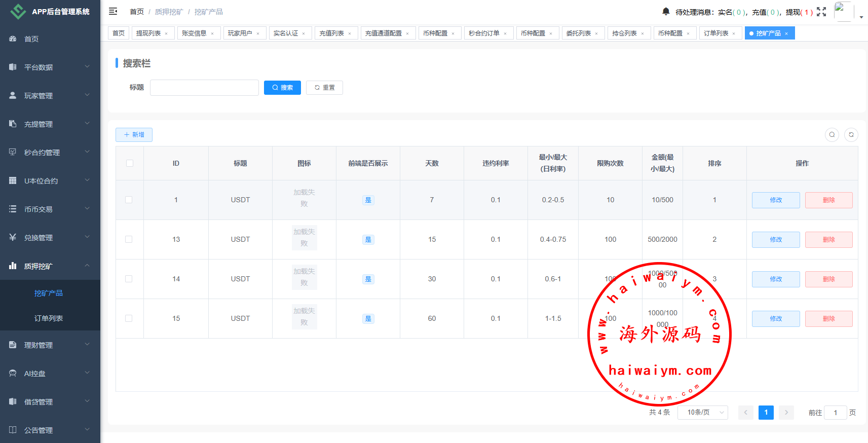The width and height of the screenshot is (868, 443).
Task: Focus the 标题 search input field
Action: coord(204,88)
